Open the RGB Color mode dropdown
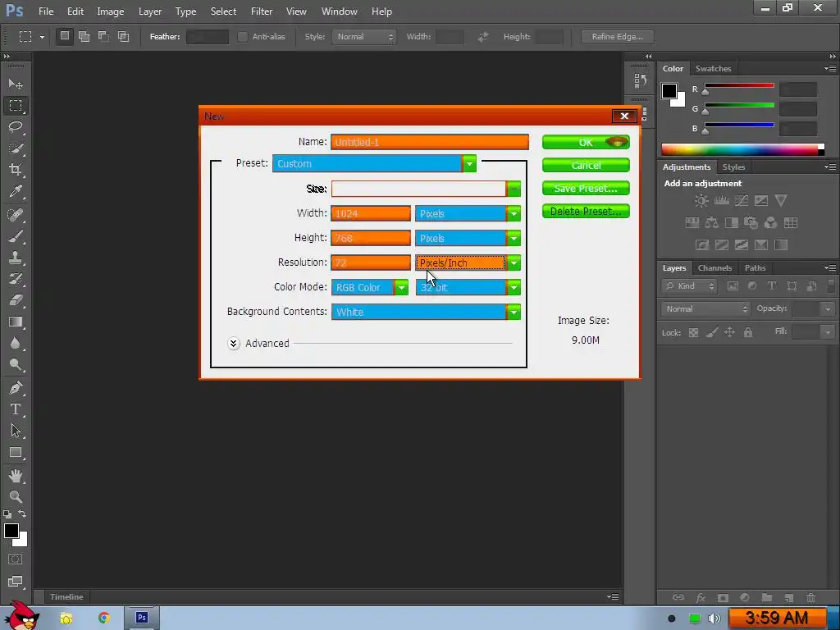The height and width of the screenshot is (630, 840). [370, 288]
